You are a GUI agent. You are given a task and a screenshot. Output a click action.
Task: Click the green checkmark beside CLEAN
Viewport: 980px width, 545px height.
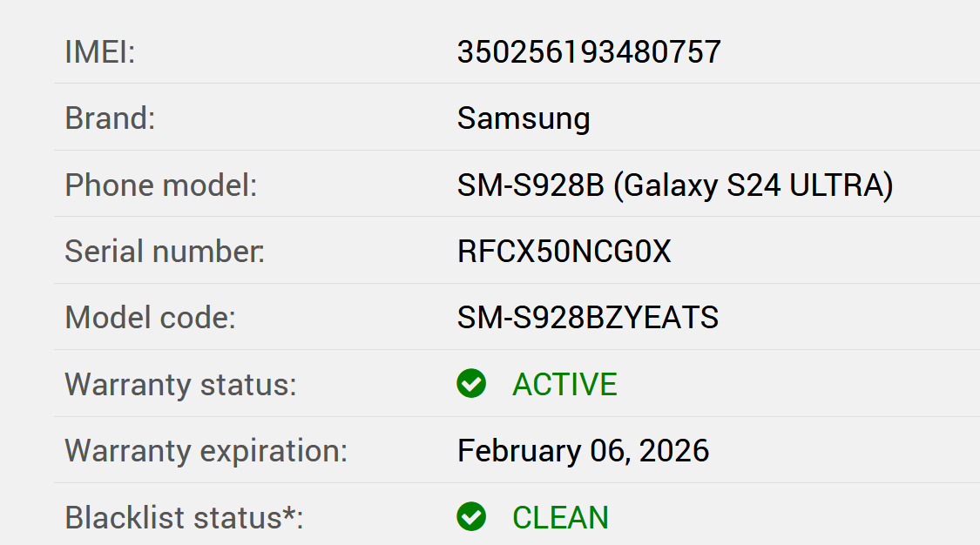pyautogui.click(x=471, y=517)
